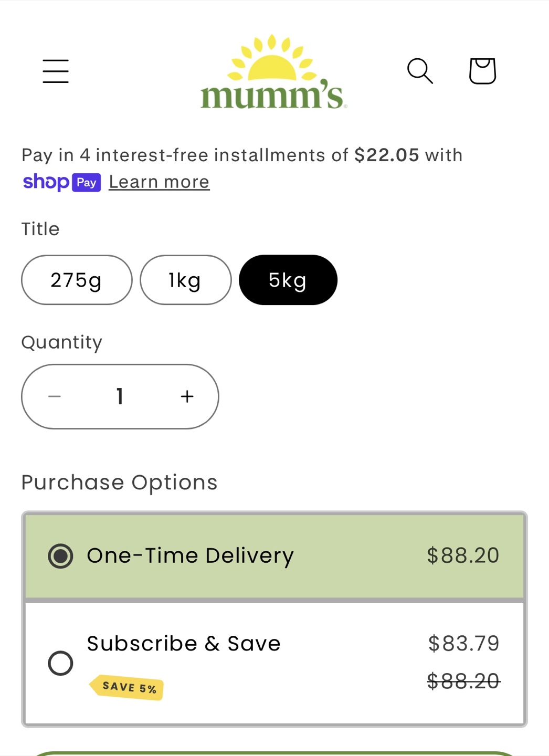The height and width of the screenshot is (756, 549).
Task: Click the SAVE 5% yellow tag
Action: pos(126,687)
